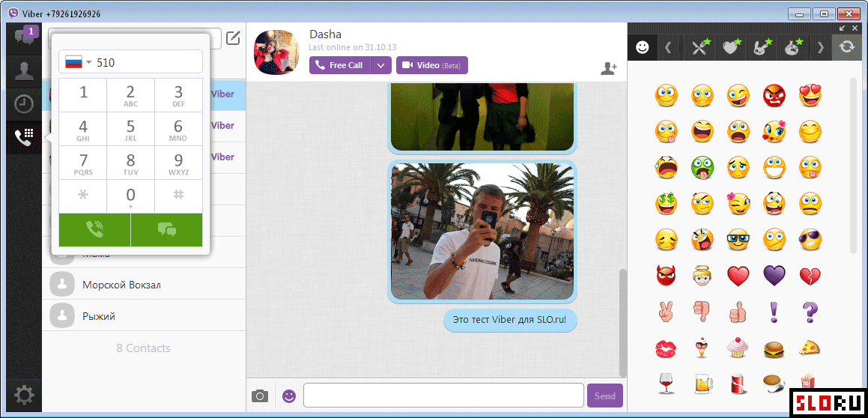
Task: Select the fourth sticker pack tab
Action: coord(794,48)
